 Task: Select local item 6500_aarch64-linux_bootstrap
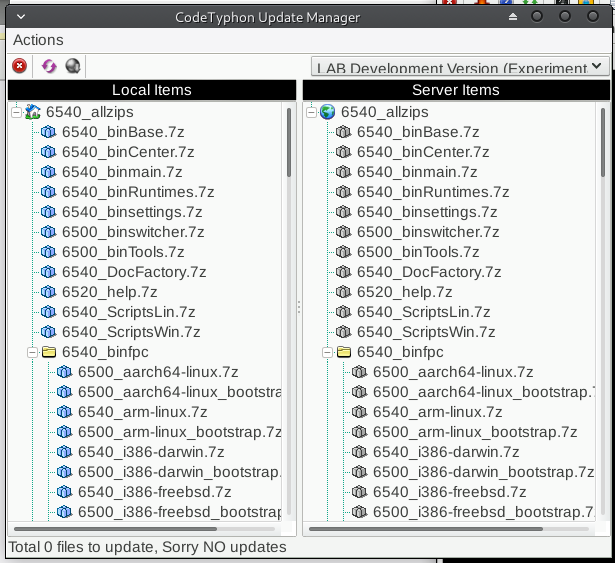(179, 392)
